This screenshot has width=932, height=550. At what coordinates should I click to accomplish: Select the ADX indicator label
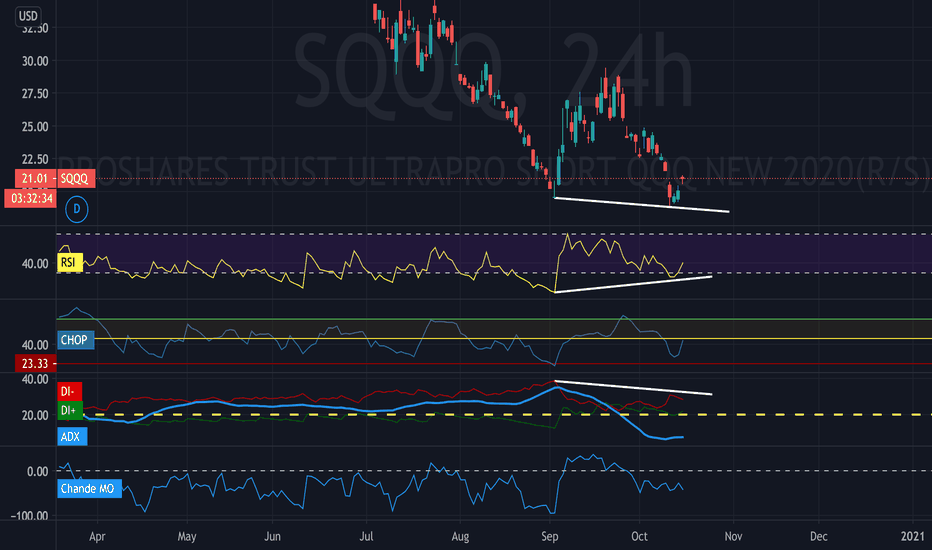point(72,436)
